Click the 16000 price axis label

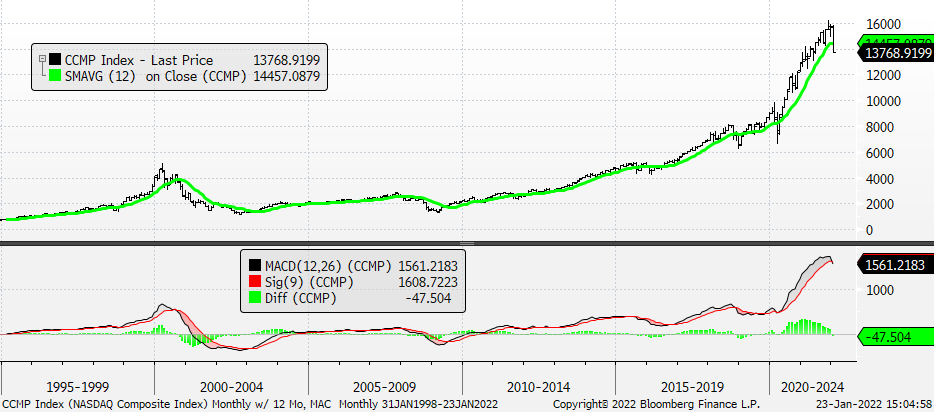[883, 24]
